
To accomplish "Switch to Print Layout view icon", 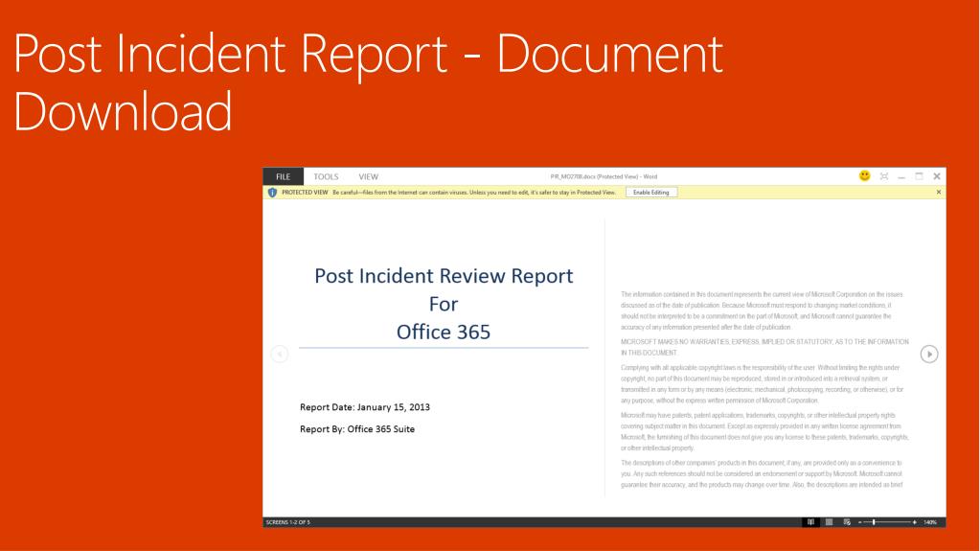I will point(829,521).
